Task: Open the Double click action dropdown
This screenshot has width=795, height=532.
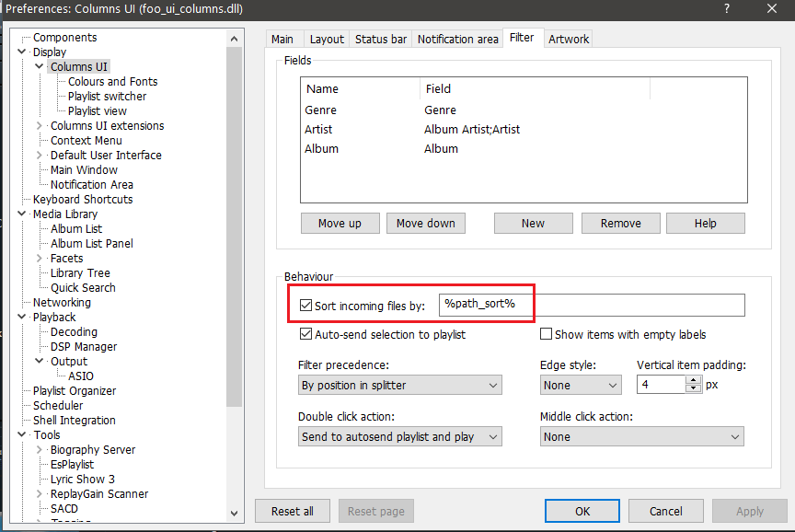Action: [x=400, y=436]
